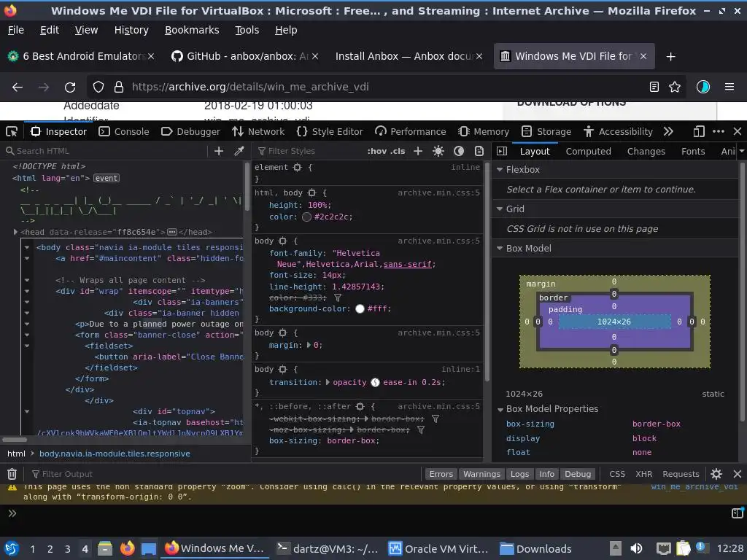Open Downloads folder from taskbar
The width and height of the screenshot is (747, 560).
click(x=535, y=548)
